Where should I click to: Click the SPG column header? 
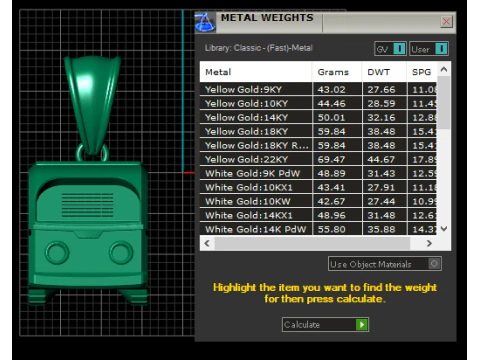(422, 72)
